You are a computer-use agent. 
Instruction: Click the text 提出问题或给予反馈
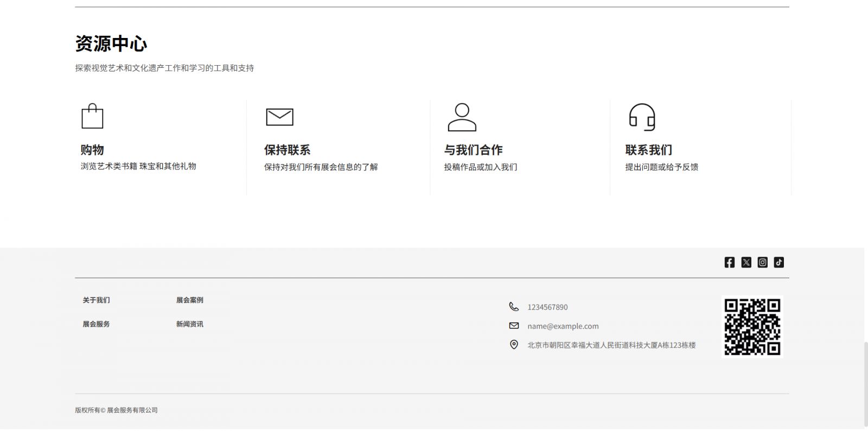click(662, 167)
